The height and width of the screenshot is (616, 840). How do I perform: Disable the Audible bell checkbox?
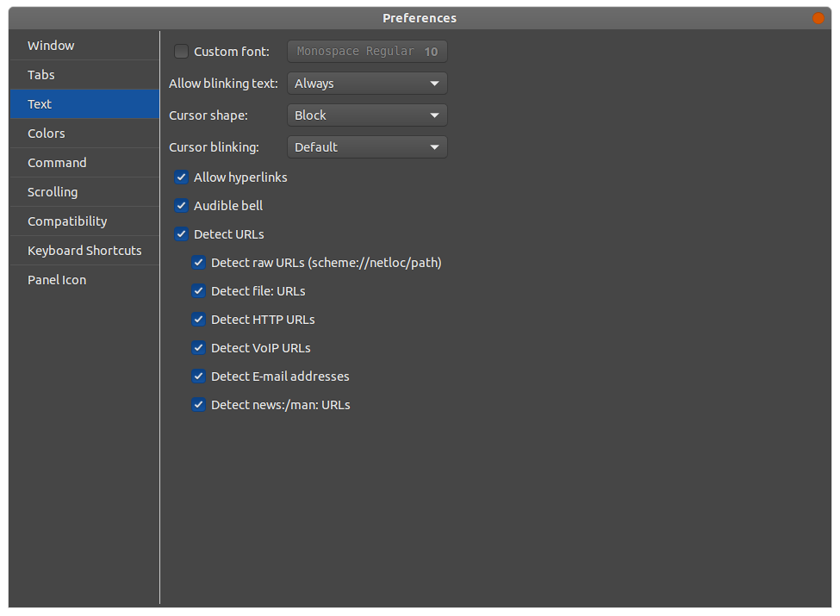click(x=181, y=206)
